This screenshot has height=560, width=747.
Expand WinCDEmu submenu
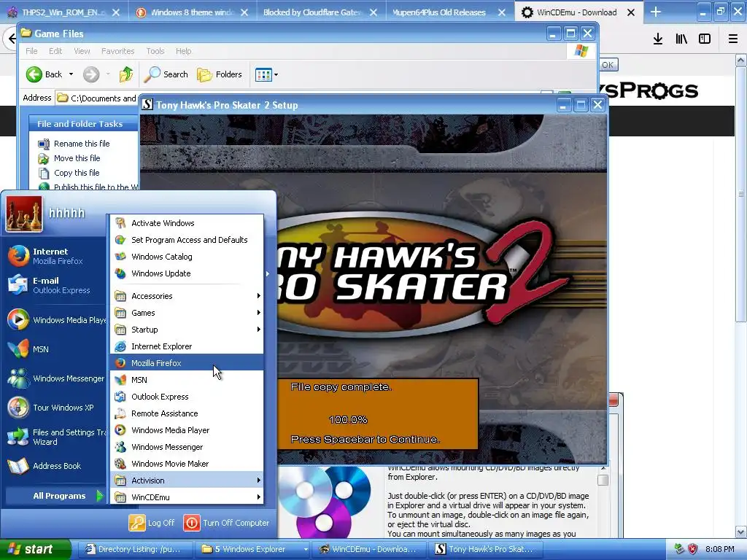pyautogui.click(x=186, y=497)
